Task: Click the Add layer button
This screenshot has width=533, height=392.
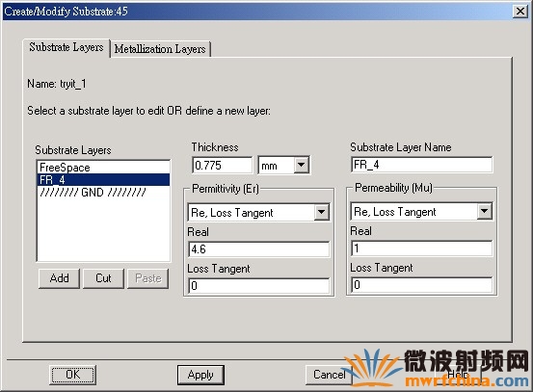Action: coord(59,278)
